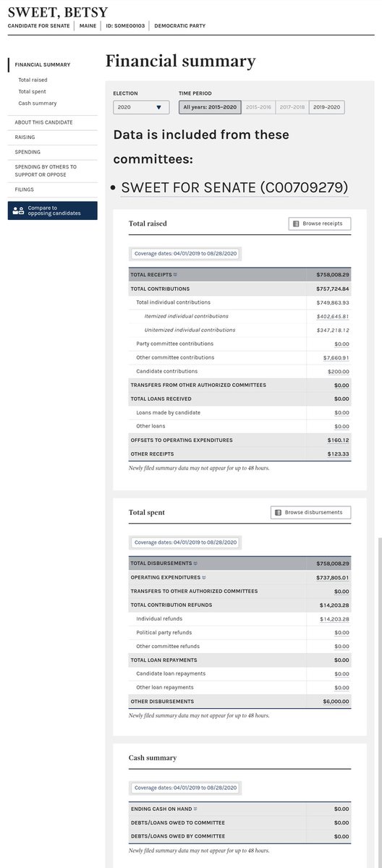Image resolution: width=382 pixels, height=868 pixels.
Task: Open Raising section in sidebar
Action: [x=25, y=137]
